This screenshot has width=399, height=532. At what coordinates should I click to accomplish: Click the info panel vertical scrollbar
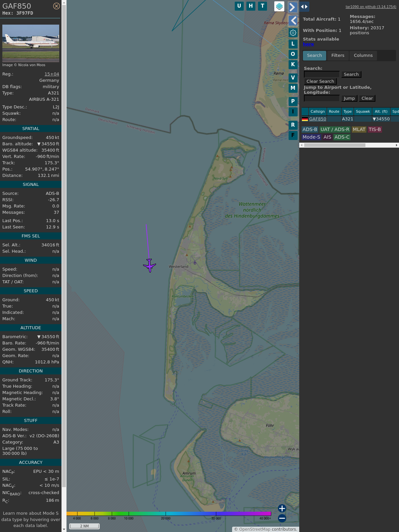click(x=64, y=246)
